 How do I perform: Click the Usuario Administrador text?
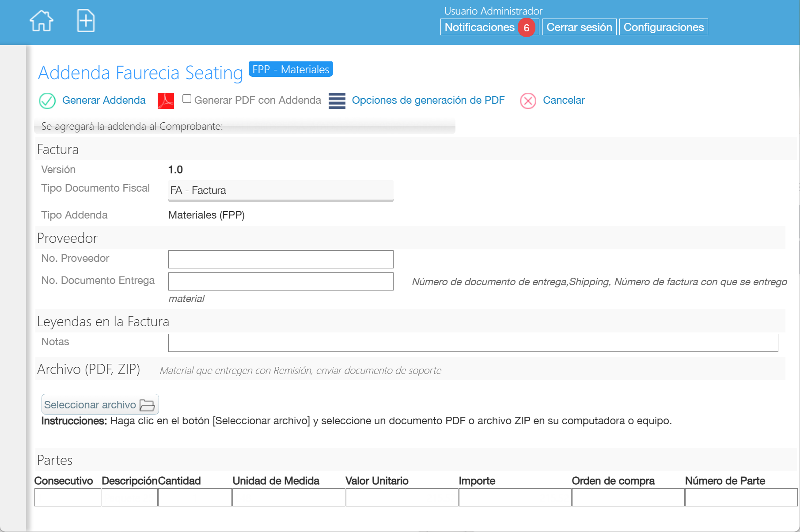pyautogui.click(x=493, y=11)
